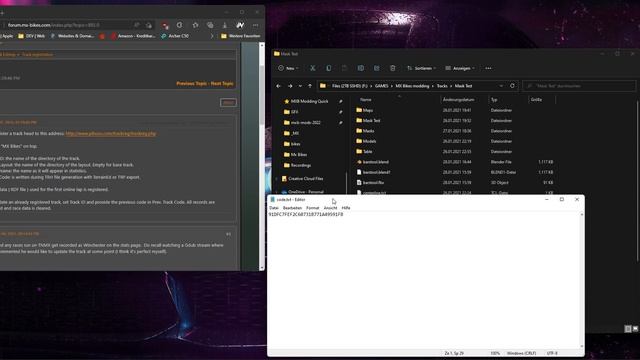Image resolution: width=640 pixels, height=360 pixels.
Task: Select the 3D Object fbx file row
Action: 454,183
